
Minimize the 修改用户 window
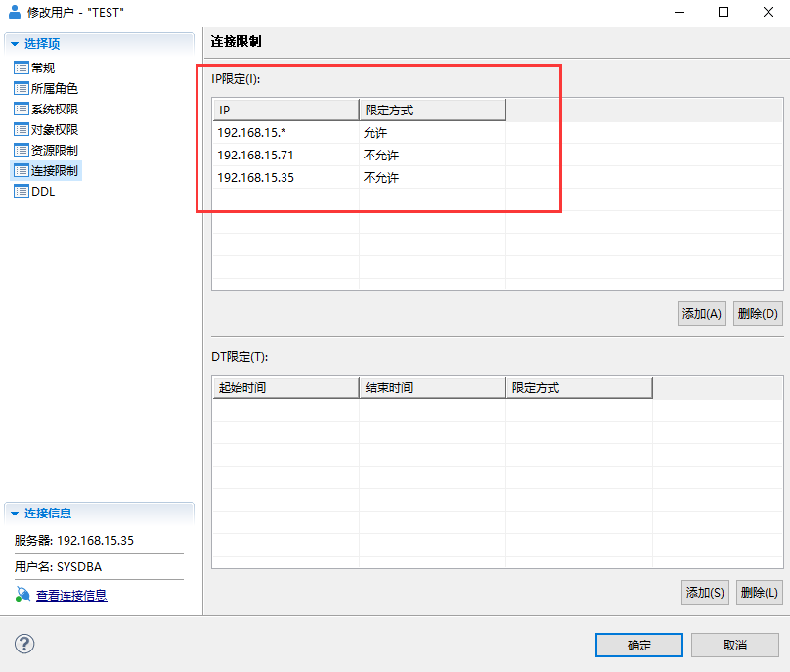click(x=680, y=12)
